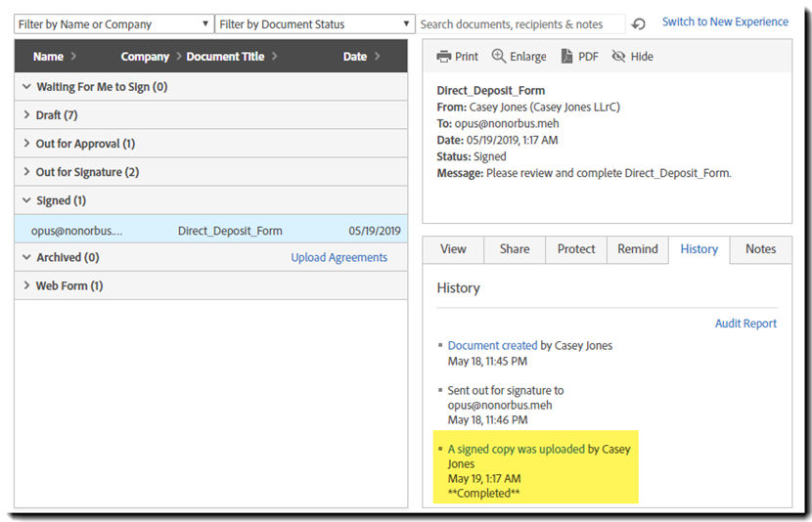Screen dimensions: 812x522
Task: Open the Filter by Name or Company dropdown
Action: 113,24
